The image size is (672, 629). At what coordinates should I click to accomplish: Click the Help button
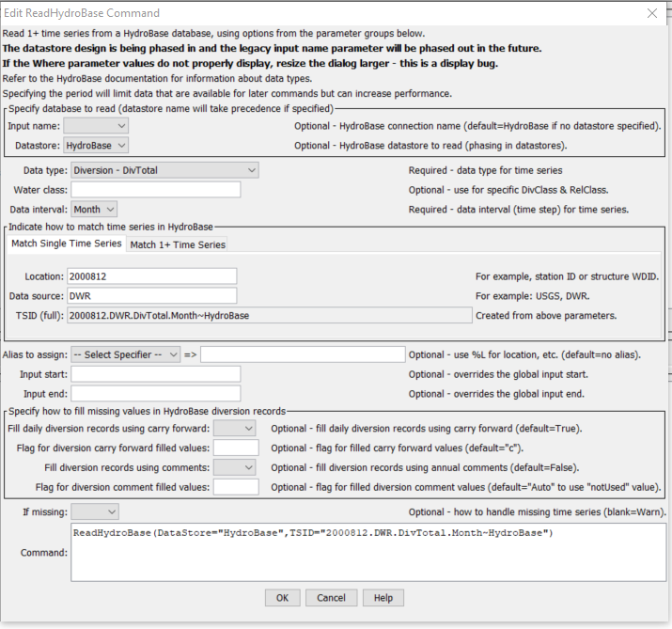click(383, 598)
